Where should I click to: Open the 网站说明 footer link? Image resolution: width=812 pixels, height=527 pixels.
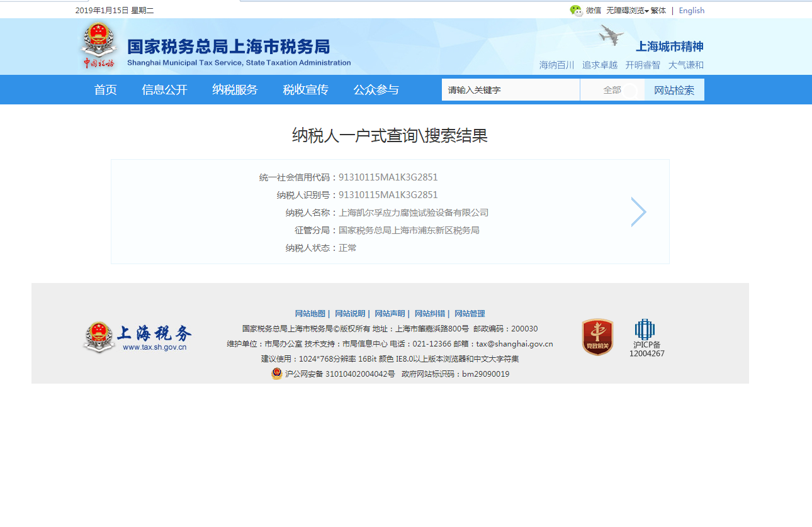tap(350, 314)
